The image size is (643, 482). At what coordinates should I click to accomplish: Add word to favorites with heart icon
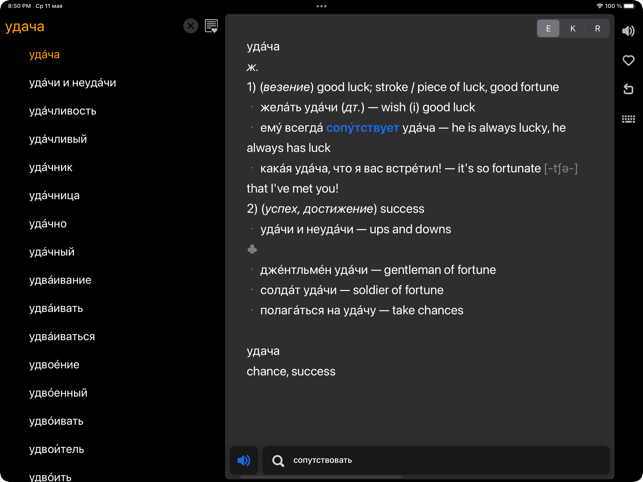pyautogui.click(x=628, y=61)
